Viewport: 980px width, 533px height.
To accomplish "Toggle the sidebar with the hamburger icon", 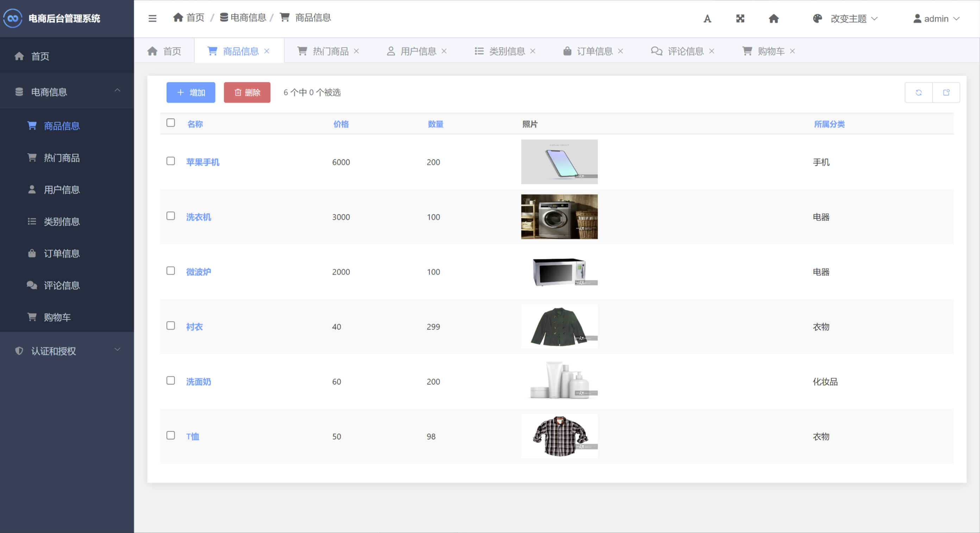I will pyautogui.click(x=152, y=18).
